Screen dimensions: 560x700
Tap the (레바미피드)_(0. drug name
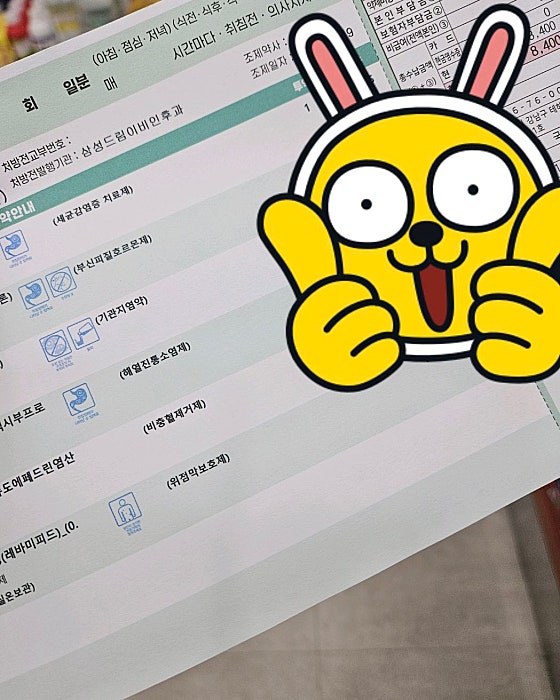pyautogui.click(x=40, y=541)
